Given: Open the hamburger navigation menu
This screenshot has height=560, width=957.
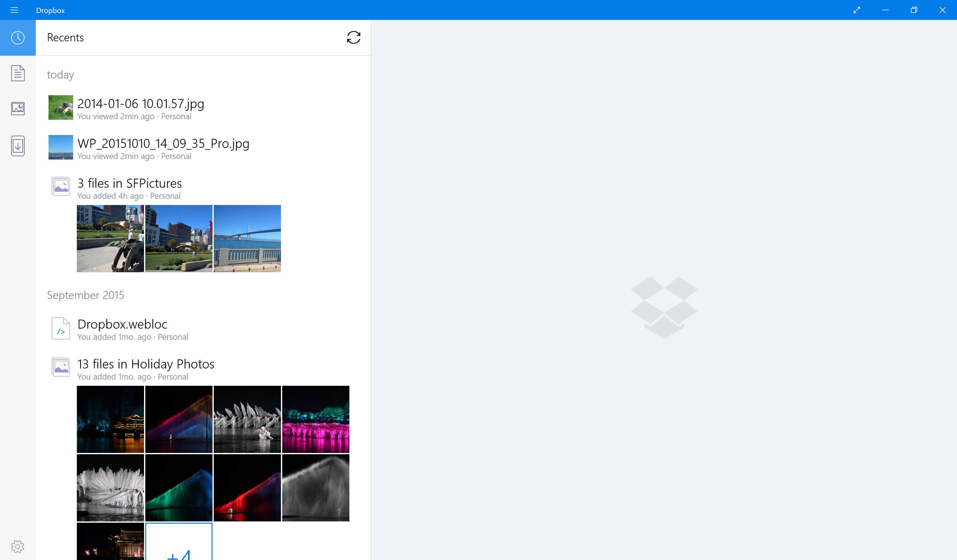Looking at the screenshot, I should coord(14,10).
